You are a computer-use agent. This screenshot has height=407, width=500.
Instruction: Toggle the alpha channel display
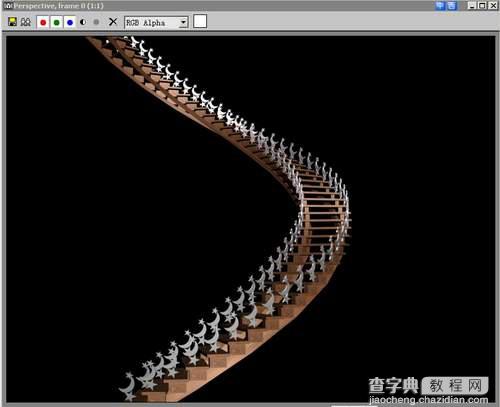(83, 22)
